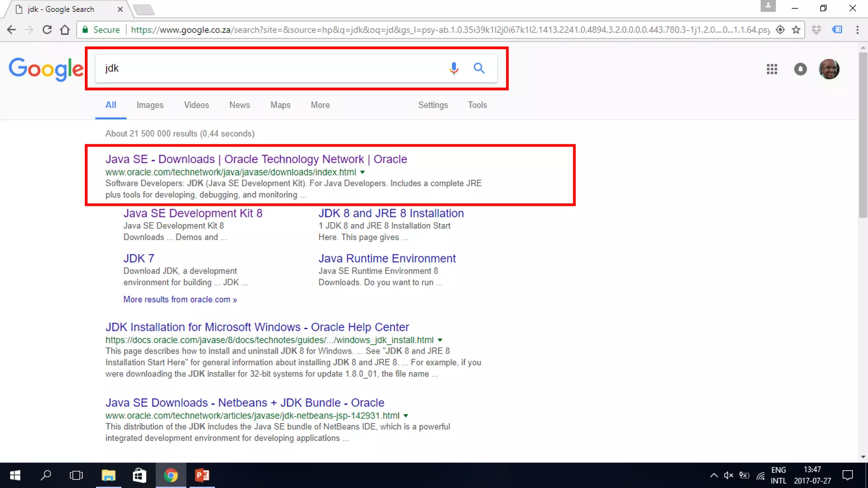Switch to the Images tab

(x=150, y=105)
